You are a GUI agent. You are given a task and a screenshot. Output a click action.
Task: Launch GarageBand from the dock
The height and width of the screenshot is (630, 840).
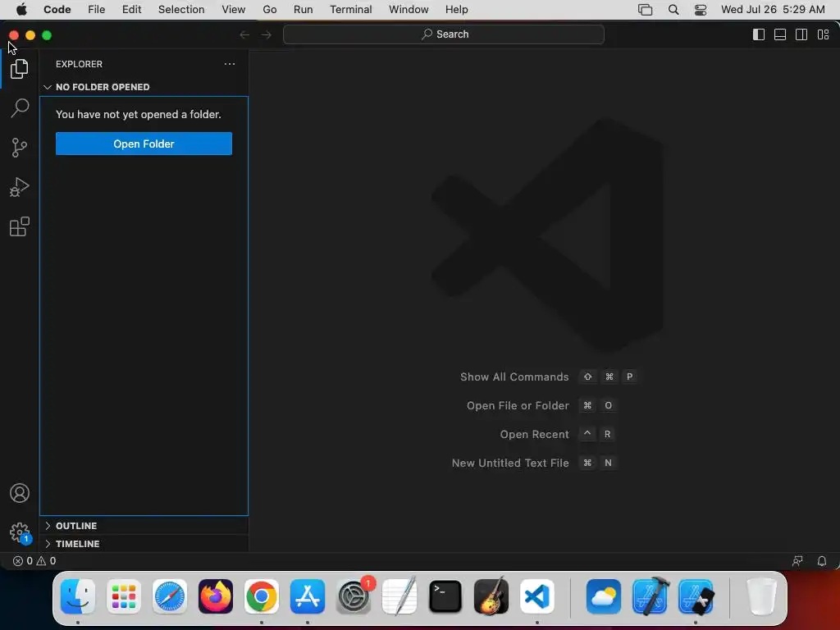491,596
